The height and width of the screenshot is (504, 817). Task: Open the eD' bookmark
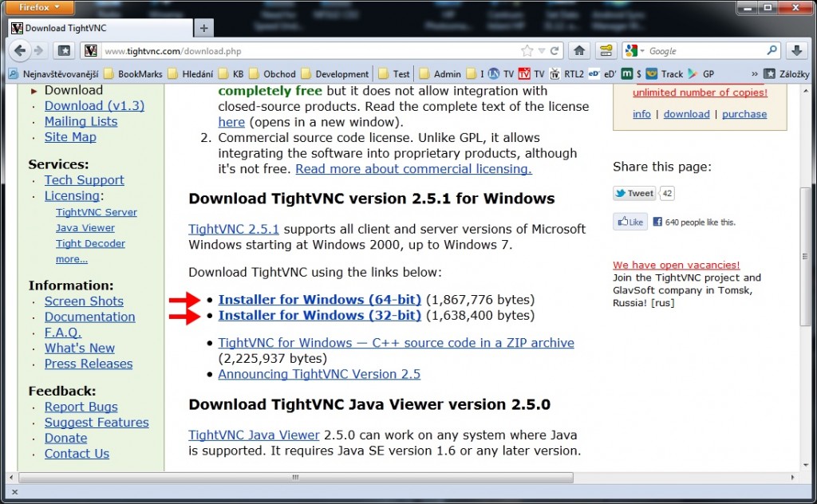point(603,74)
